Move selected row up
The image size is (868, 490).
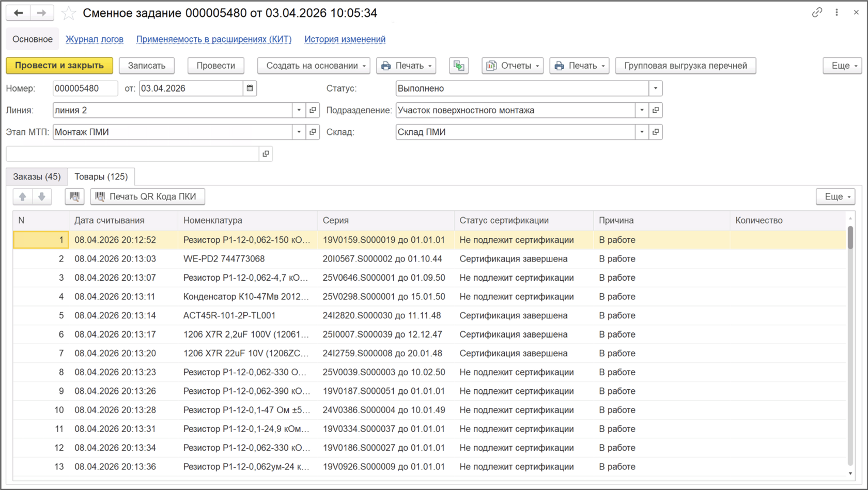pos(23,196)
